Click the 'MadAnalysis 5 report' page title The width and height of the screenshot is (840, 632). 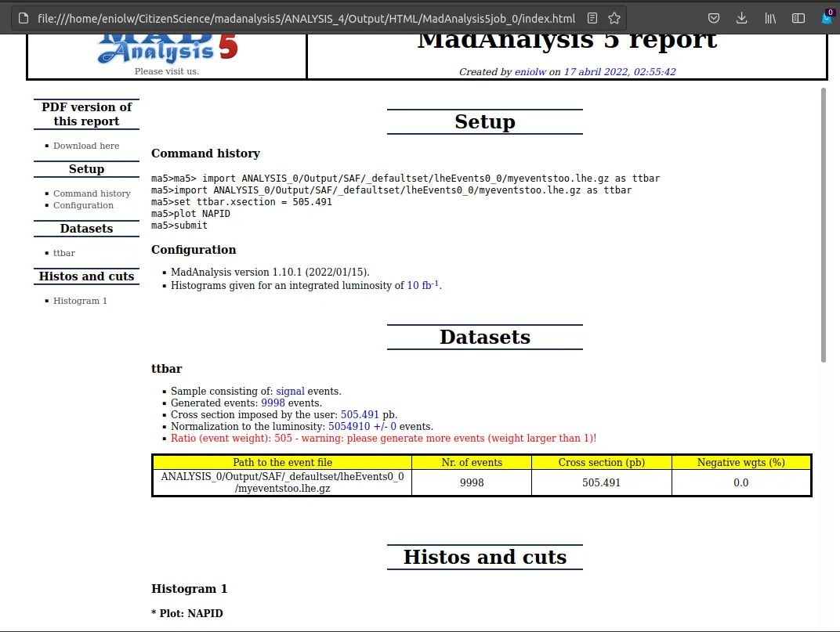pyautogui.click(x=567, y=42)
